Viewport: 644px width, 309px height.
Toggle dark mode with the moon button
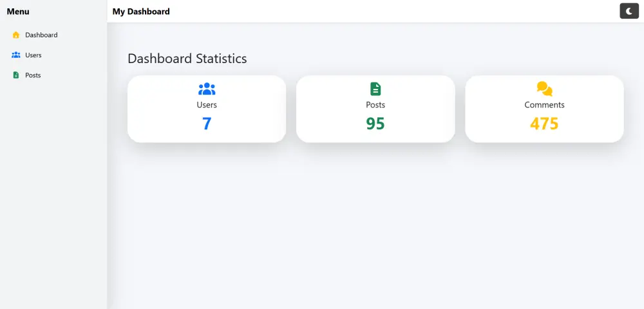tap(629, 11)
